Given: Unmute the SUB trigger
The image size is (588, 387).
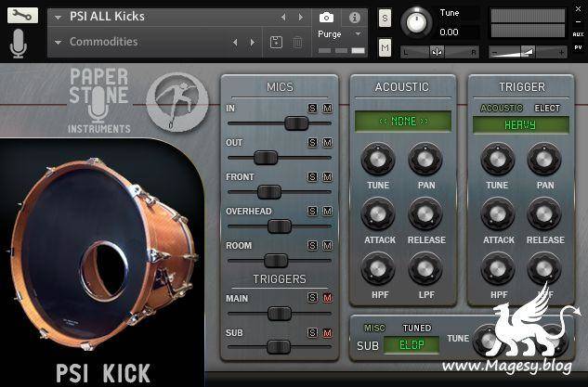Looking at the screenshot, I should point(327,332).
